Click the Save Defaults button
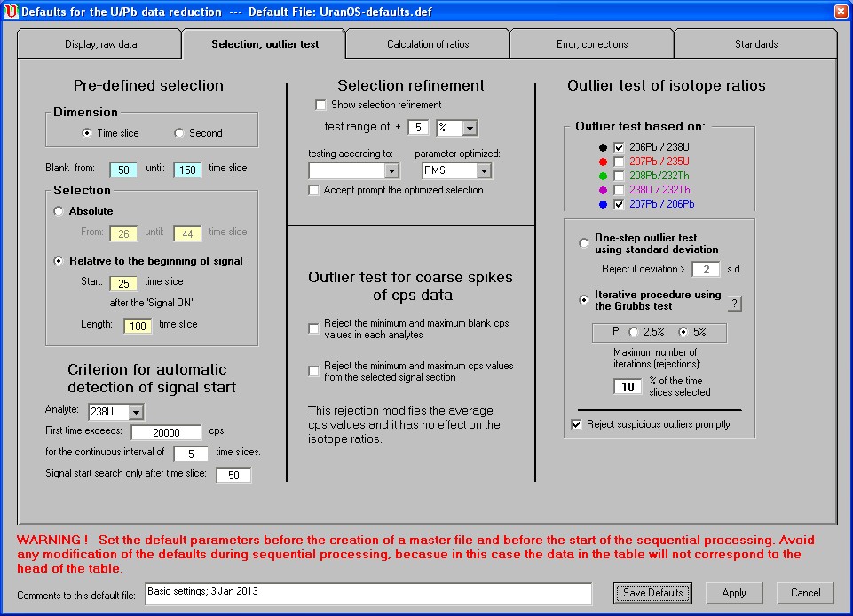This screenshot has width=853, height=616. click(x=652, y=593)
